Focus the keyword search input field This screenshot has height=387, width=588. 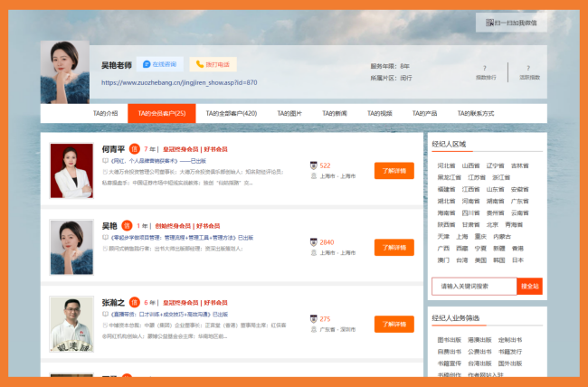point(473,286)
